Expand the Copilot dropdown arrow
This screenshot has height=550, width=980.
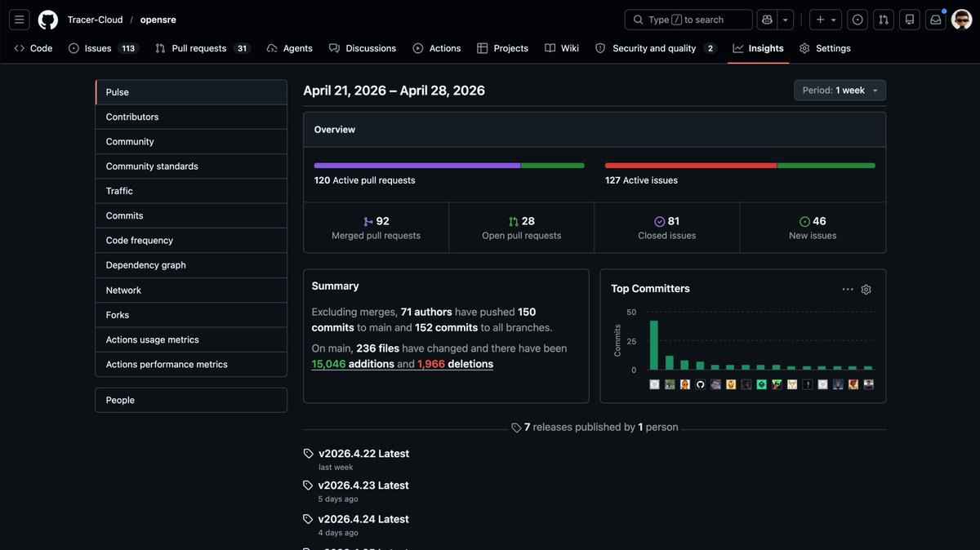coord(786,20)
